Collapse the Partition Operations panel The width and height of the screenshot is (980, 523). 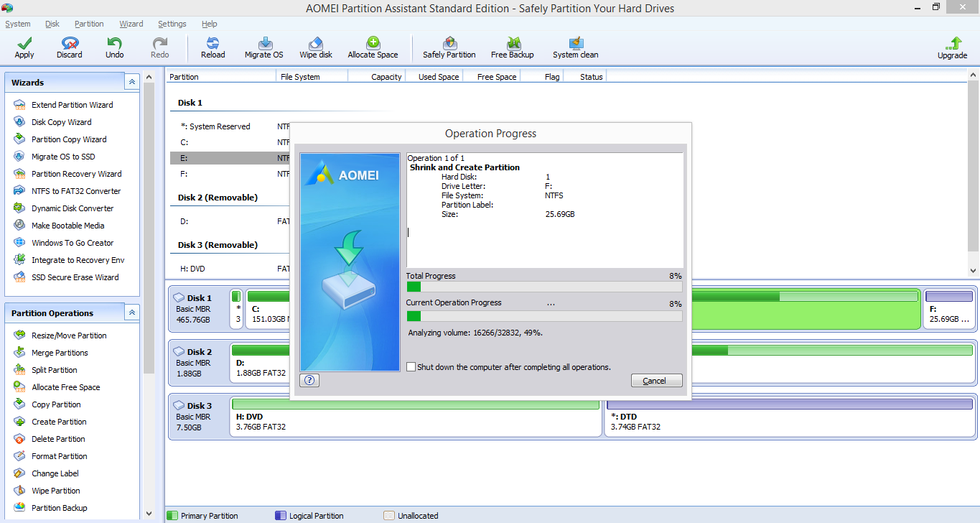131,313
